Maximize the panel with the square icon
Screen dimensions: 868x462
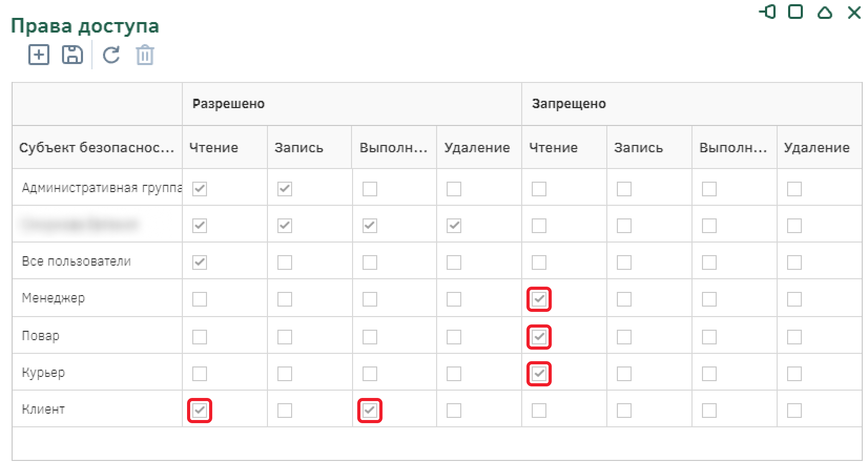tap(795, 12)
